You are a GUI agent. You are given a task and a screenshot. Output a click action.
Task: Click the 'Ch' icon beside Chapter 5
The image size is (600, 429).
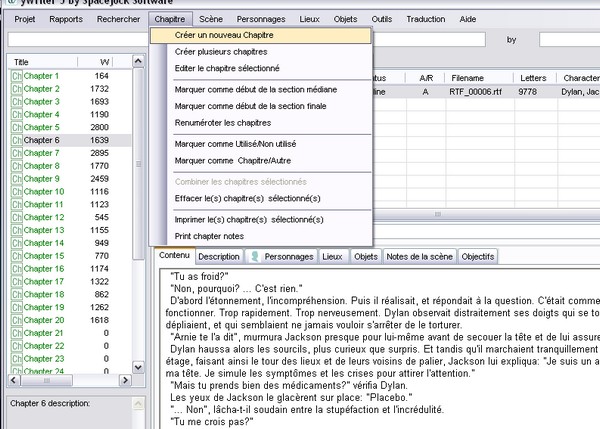pyautogui.click(x=16, y=127)
